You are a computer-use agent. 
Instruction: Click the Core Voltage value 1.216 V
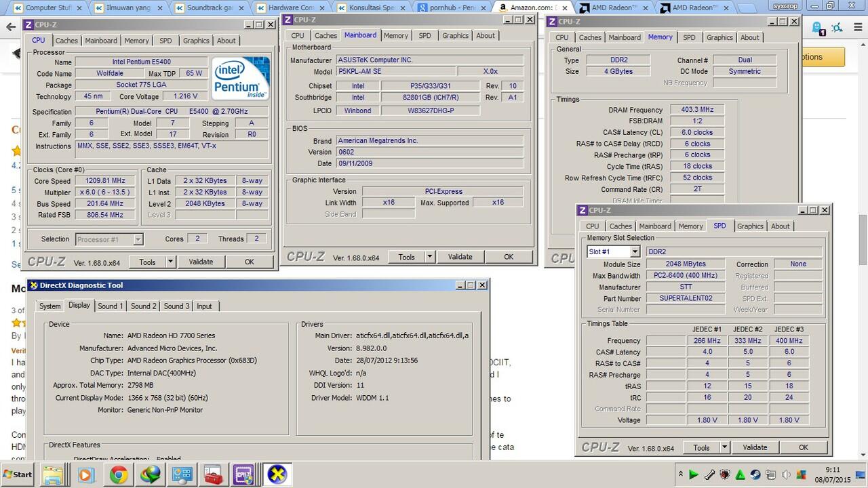click(x=186, y=96)
